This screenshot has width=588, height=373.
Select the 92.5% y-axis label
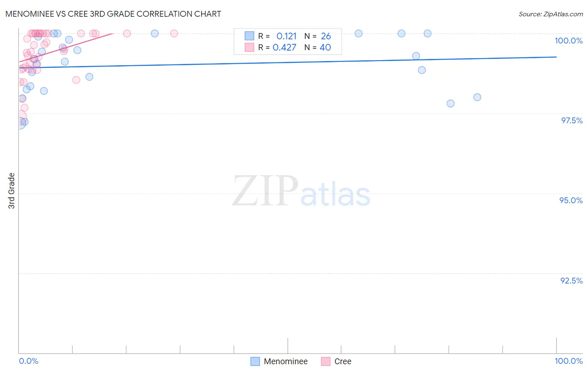point(571,281)
